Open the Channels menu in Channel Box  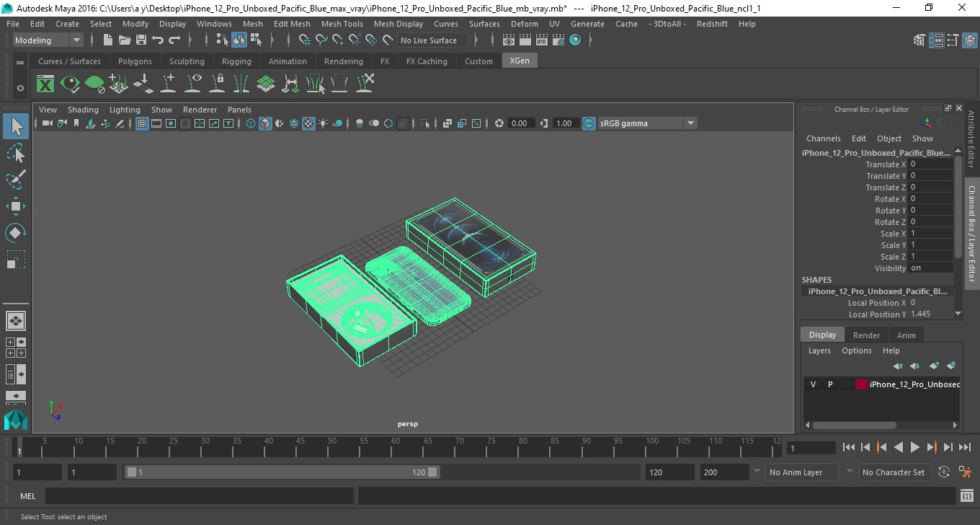(823, 138)
